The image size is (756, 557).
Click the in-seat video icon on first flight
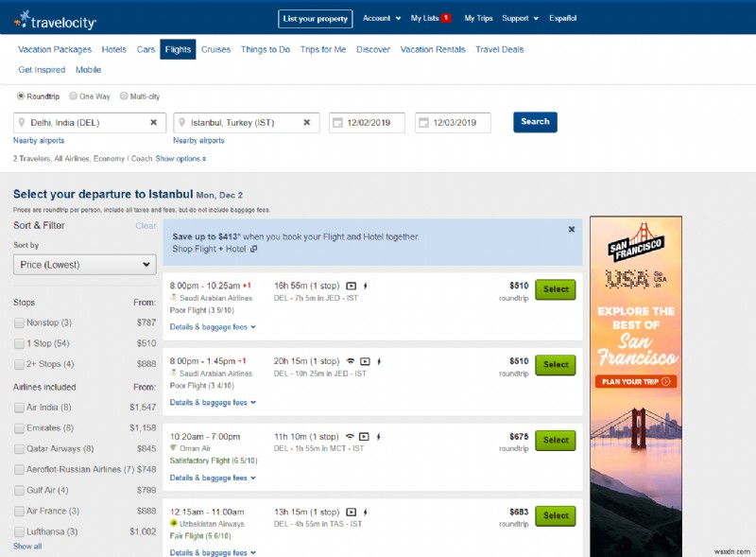pyautogui.click(x=352, y=285)
